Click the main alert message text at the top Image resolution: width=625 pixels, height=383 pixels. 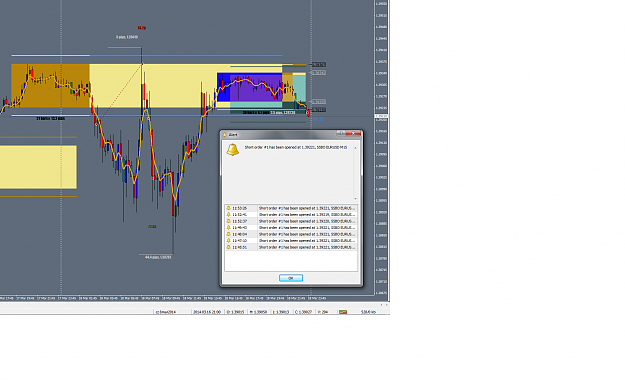296,147
